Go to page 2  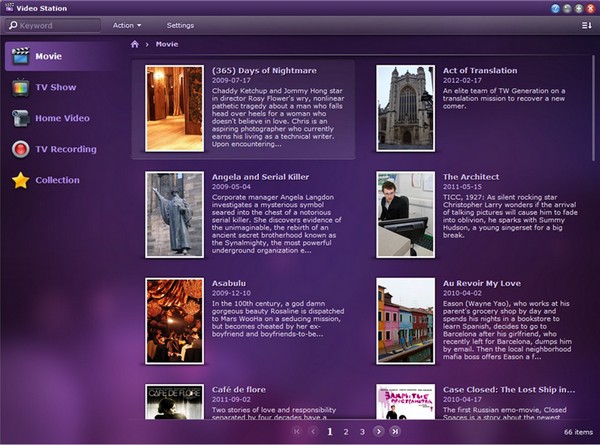pyautogui.click(x=346, y=432)
